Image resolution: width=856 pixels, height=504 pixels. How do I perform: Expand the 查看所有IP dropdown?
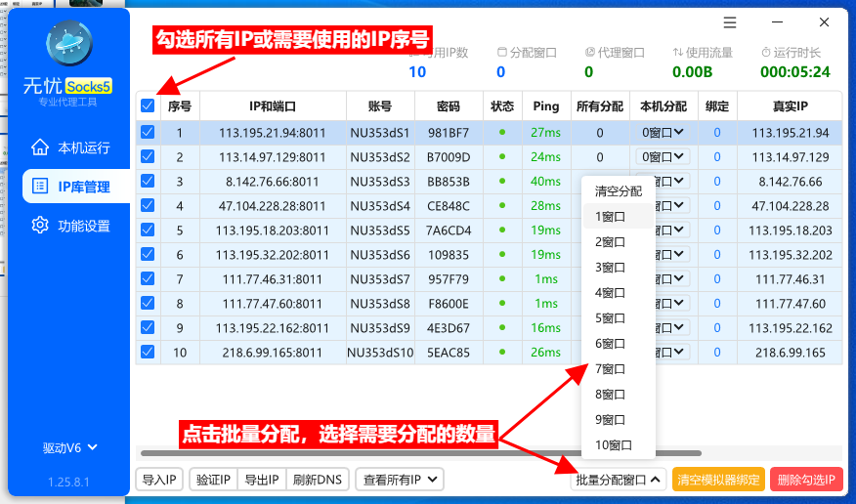tap(400, 480)
